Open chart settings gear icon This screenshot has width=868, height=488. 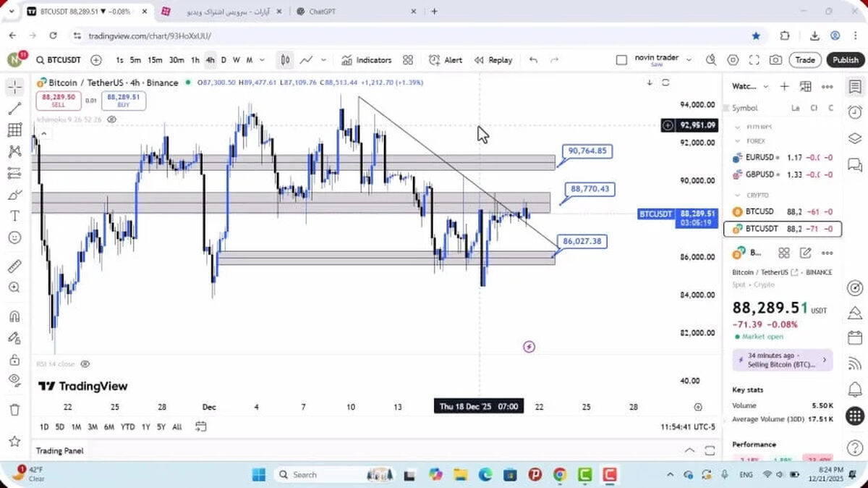click(733, 60)
